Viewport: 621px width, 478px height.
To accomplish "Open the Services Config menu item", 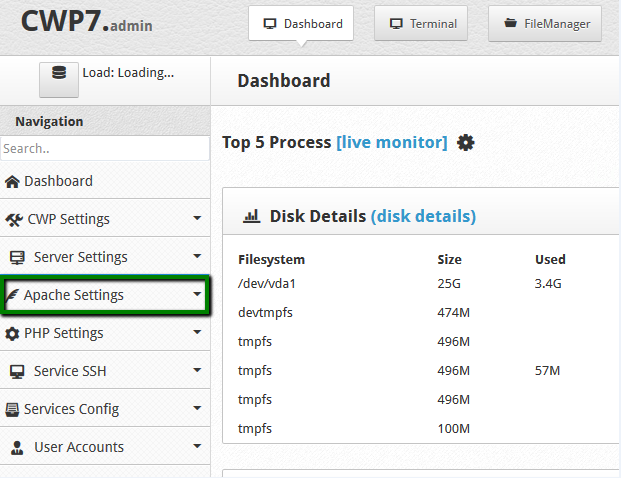I will [x=71, y=409].
